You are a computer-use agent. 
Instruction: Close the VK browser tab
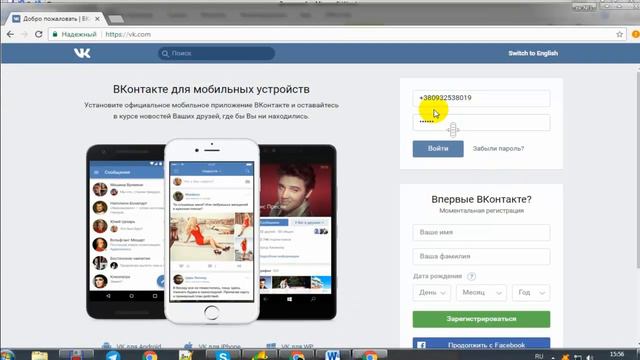[97, 19]
